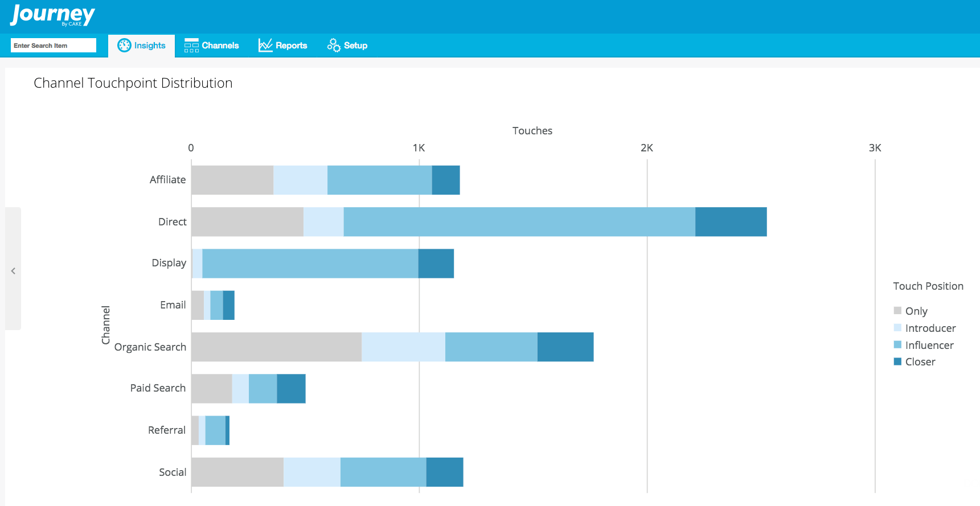Focus the Enter Search Item field
This screenshot has height=506, width=980.
click(x=54, y=46)
